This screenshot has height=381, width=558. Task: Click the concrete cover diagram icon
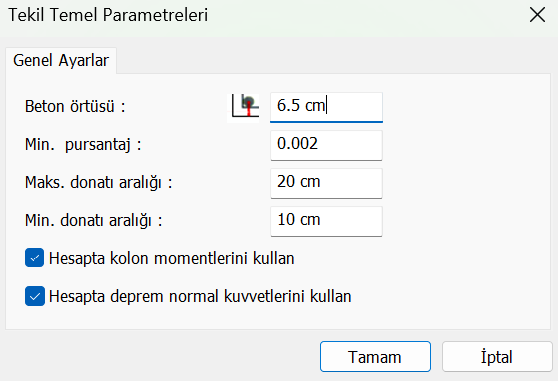(x=245, y=106)
